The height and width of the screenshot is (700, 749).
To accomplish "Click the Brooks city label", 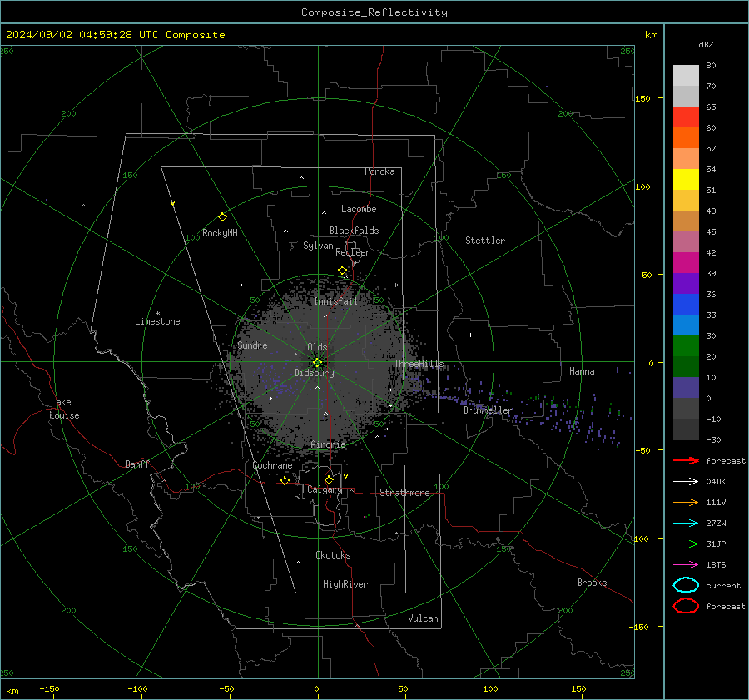I will 592,583.
